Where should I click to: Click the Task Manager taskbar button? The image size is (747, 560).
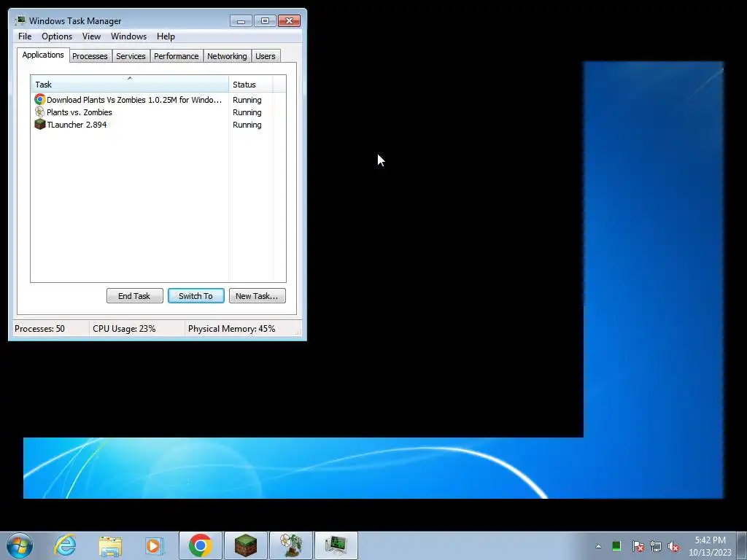[x=336, y=545]
